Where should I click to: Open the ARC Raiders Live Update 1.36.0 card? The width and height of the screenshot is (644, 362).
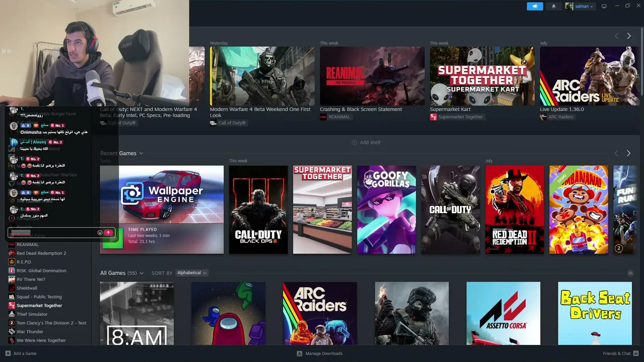(589, 76)
